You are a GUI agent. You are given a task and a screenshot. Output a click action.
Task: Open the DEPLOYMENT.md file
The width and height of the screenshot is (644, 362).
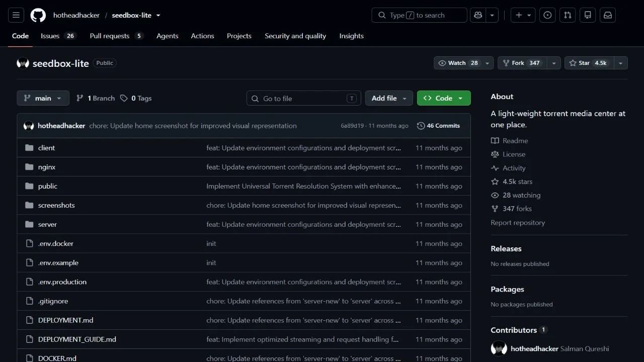click(66, 320)
